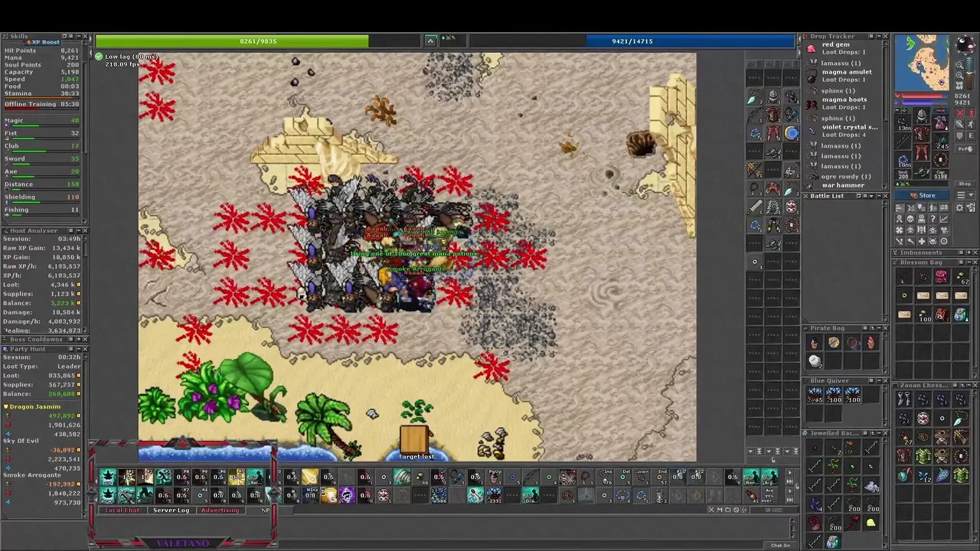
Task: Select the armor equipment slot
Action: tap(922, 134)
